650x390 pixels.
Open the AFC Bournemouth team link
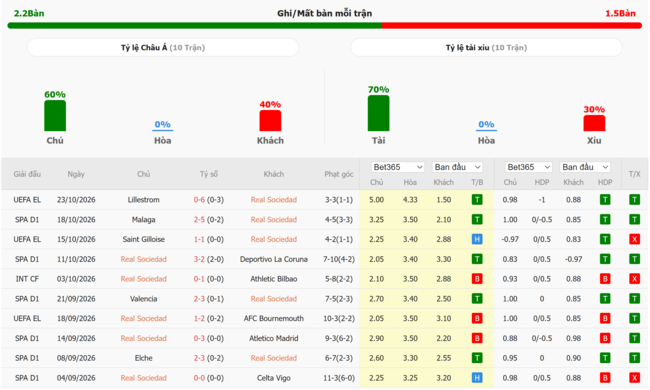point(274,318)
